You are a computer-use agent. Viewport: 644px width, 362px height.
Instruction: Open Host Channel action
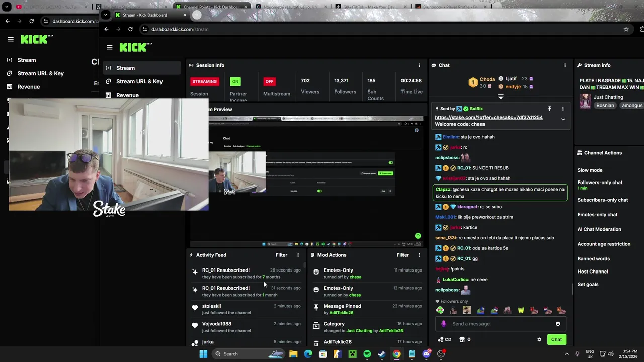[x=592, y=271]
